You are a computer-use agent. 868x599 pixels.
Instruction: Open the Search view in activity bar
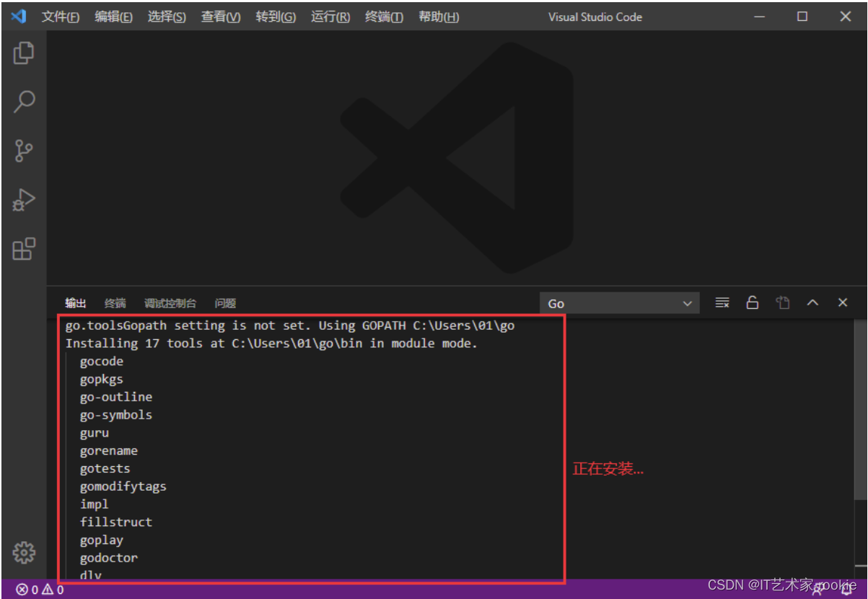[x=24, y=102]
